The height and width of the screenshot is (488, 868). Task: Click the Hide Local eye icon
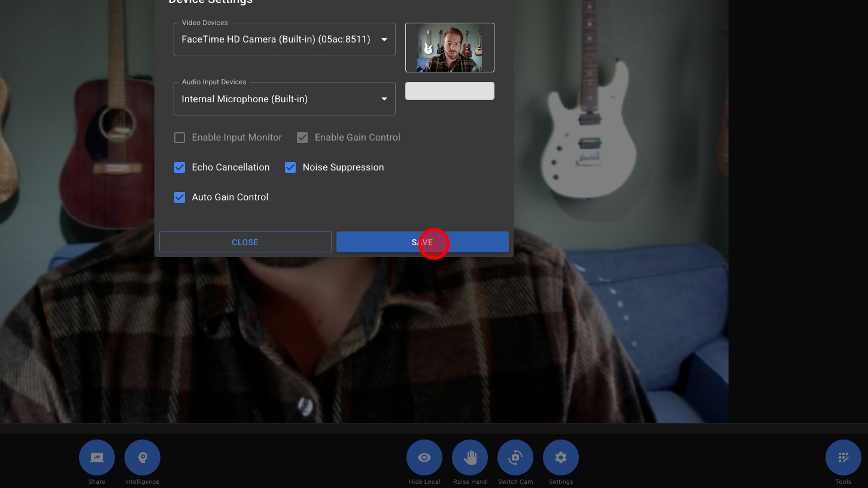click(x=424, y=457)
